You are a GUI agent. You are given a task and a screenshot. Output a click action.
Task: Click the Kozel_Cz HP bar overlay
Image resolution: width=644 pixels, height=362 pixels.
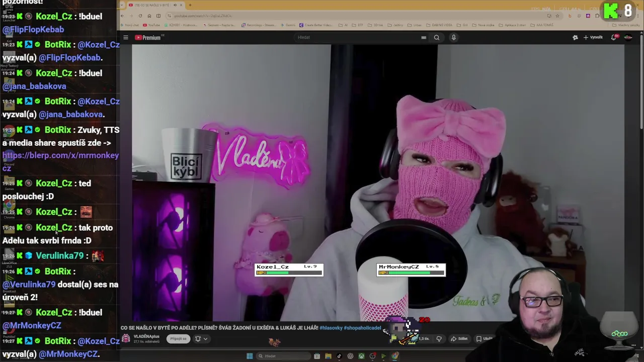(x=289, y=270)
